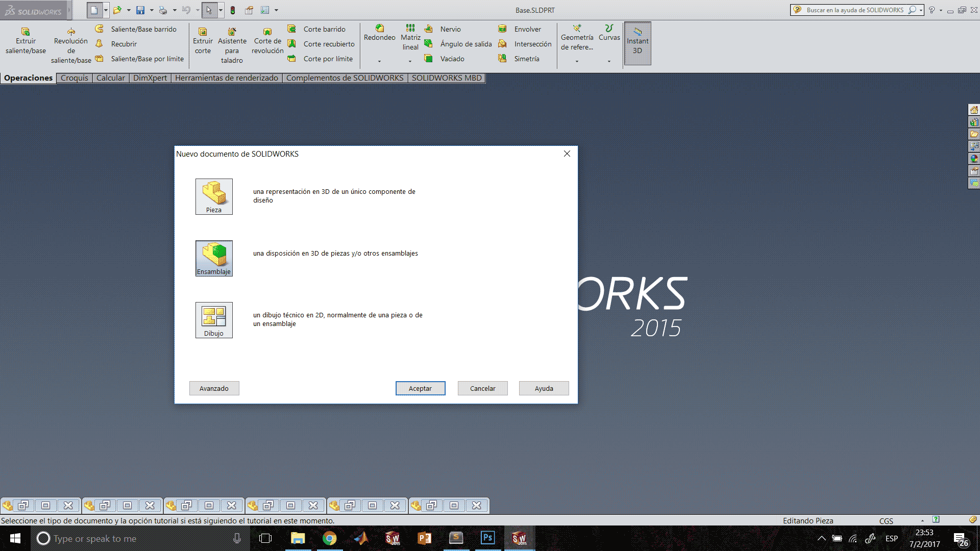Choose Corte recubierto command
980x551 pixels.
[321, 44]
